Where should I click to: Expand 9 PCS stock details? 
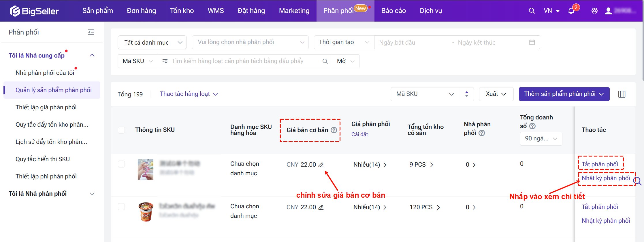(432, 165)
